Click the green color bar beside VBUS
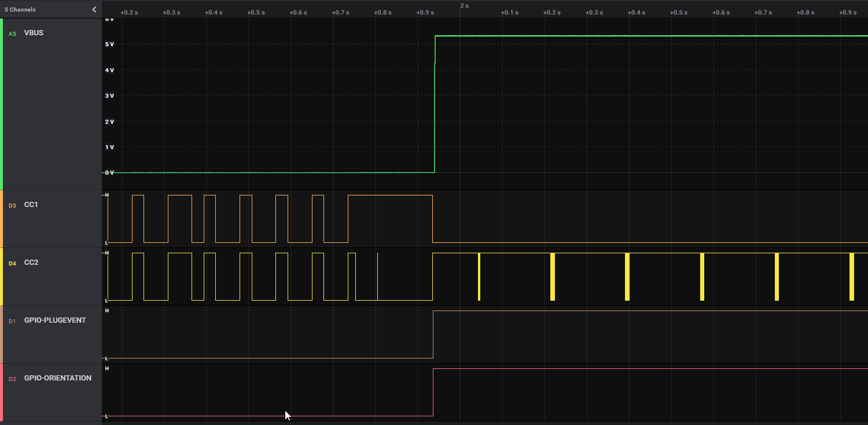 coord(2,104)
